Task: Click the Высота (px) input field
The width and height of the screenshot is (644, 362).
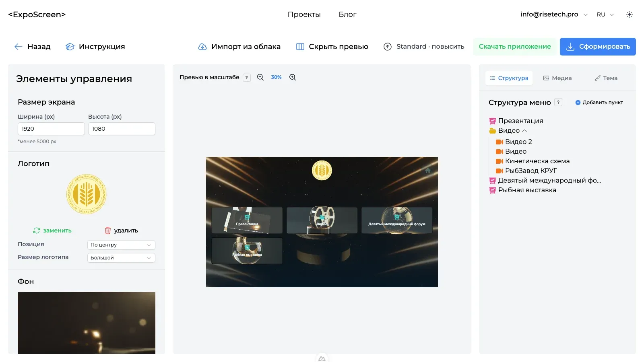Action: point(122,129)
